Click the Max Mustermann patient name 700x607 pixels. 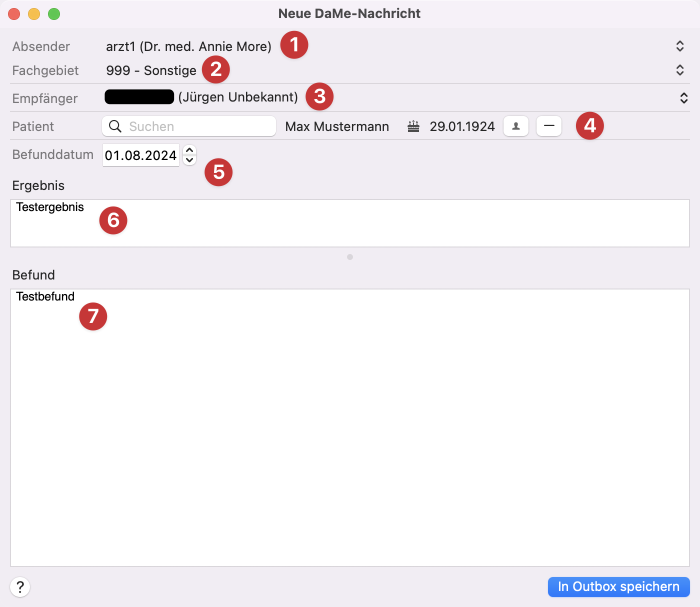point(337,126)
